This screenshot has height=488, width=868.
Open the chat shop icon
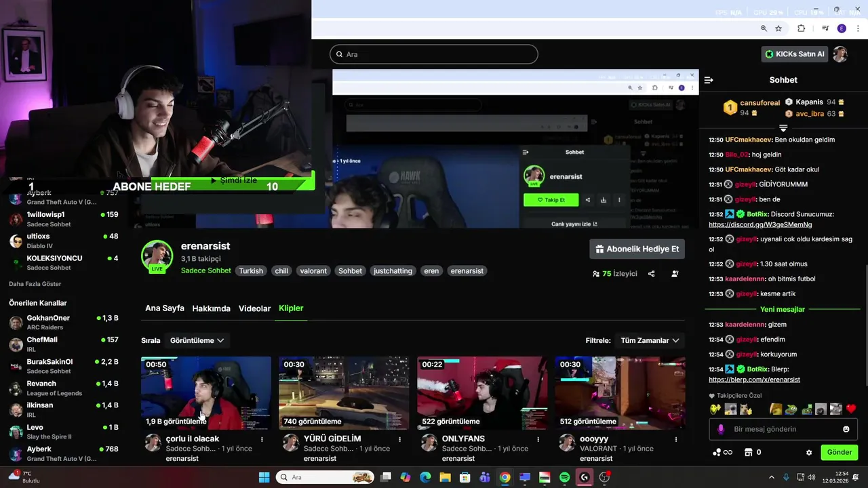749,452
